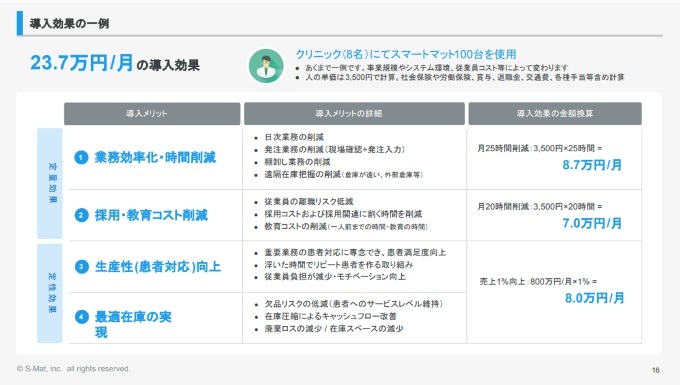
Task: Click the doctor avatar icon
Action: click(x=266, y=65)
